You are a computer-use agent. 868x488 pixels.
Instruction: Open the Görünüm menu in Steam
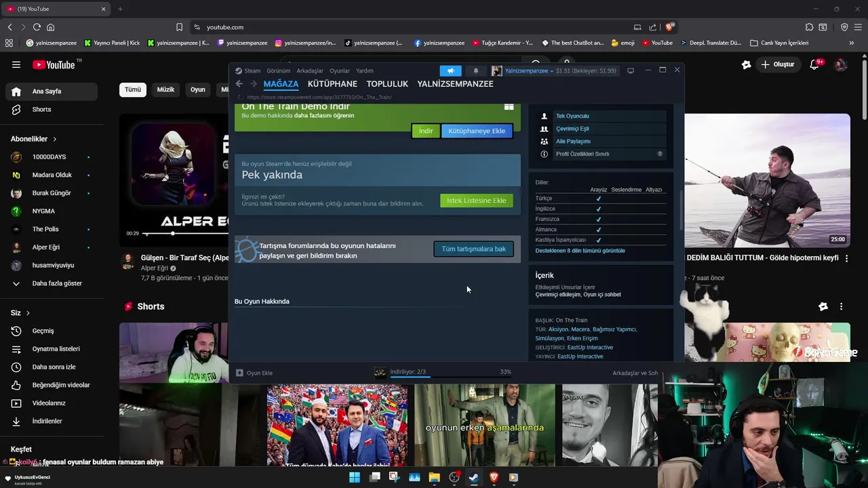278,70
